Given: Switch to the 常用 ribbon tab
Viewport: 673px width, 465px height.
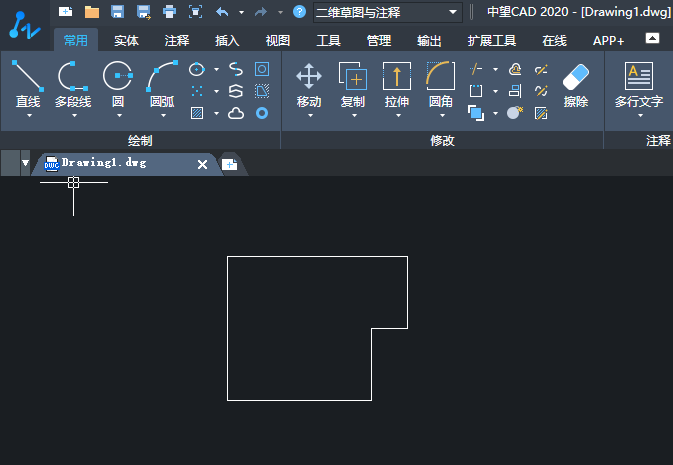Looking at the screenshot, I should tap(76, 40).
